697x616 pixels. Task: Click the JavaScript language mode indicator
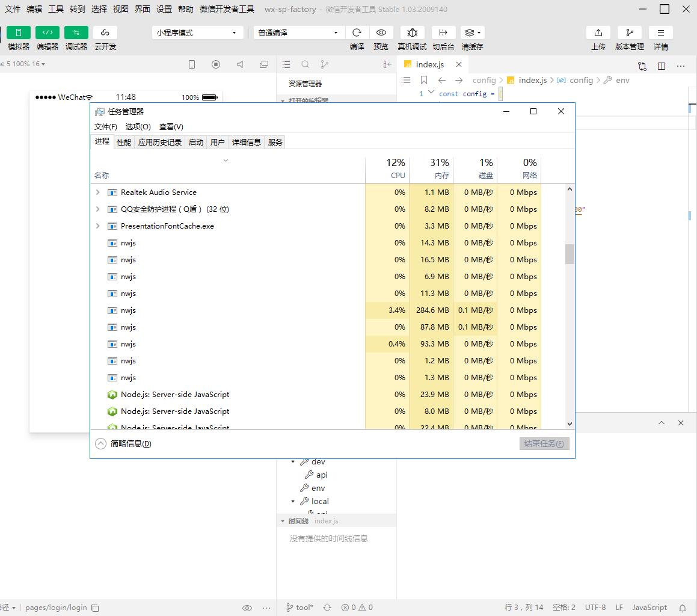(649, 607)
